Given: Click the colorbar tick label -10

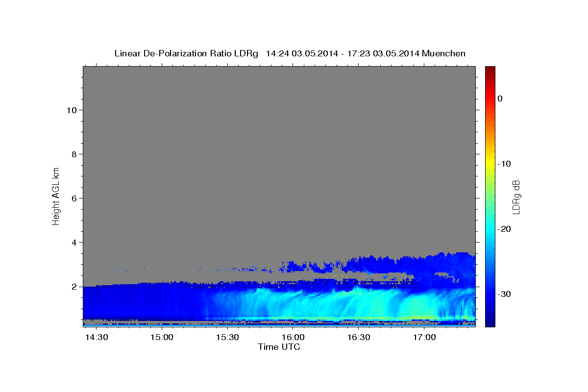Looking at the screenshot, I should [x=504, y=164].
